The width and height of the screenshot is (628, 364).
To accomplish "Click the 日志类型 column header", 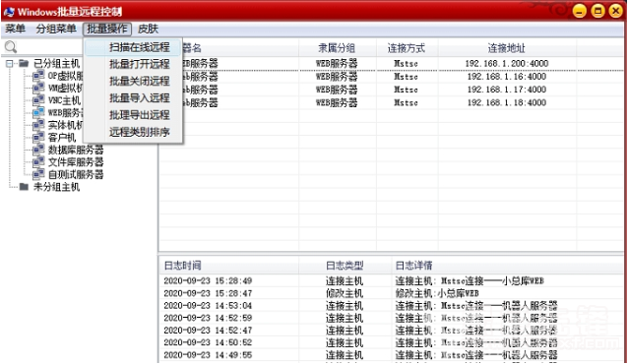I will pyautogui.click(x=345, y=266).
